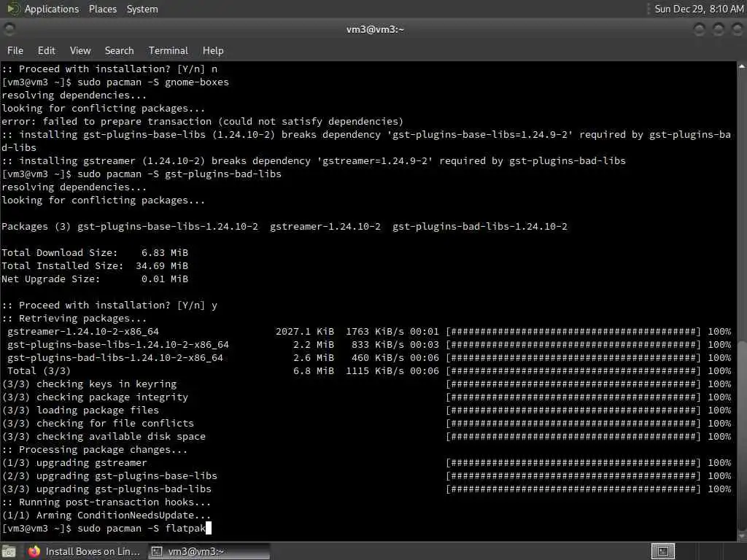Click the 'Arming ConditionNeedsUpdate...' line

click(x=107, y=515)
